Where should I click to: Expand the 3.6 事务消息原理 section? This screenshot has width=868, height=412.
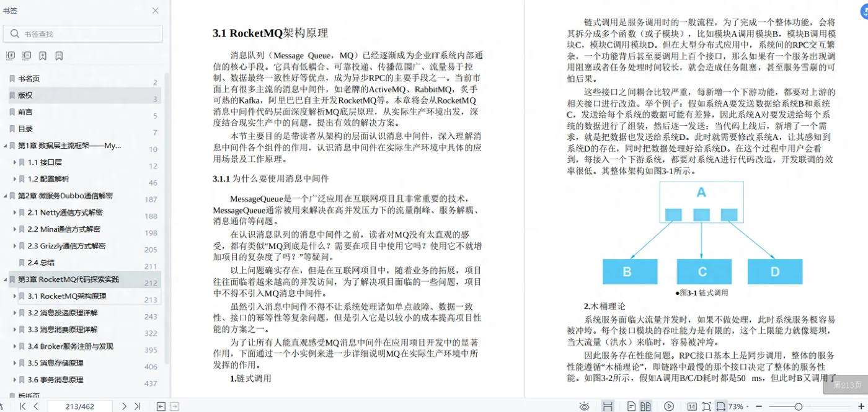coord(15,380)
